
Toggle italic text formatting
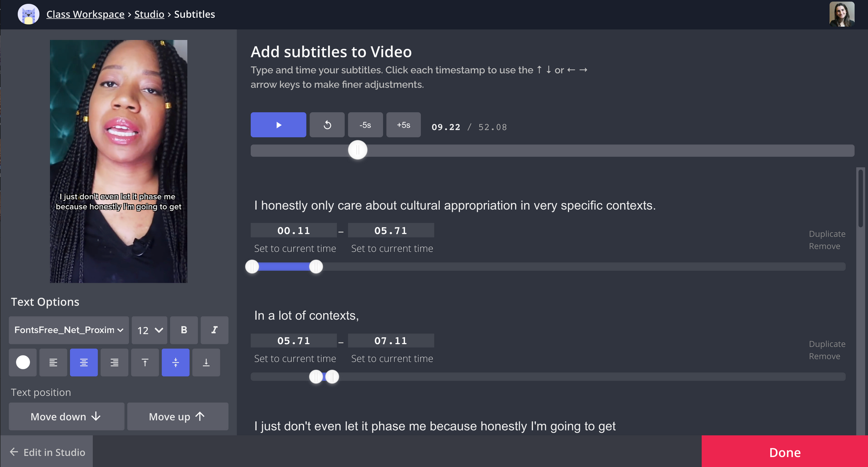click(x=214, y=330)
